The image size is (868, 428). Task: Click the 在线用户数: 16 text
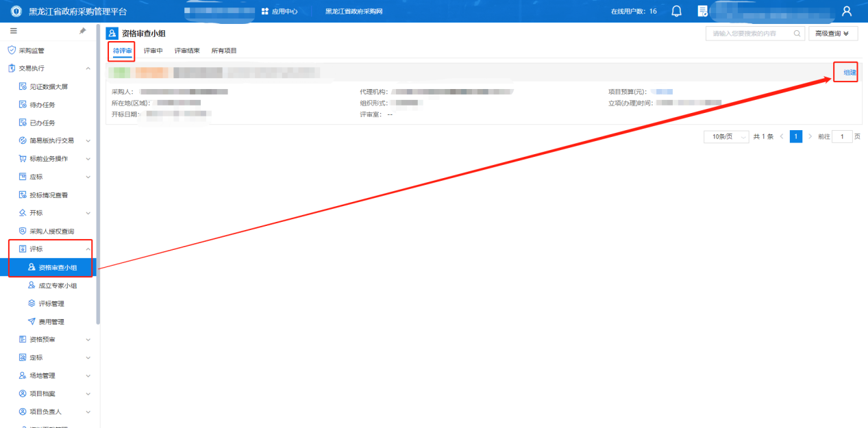coord(634,11)
